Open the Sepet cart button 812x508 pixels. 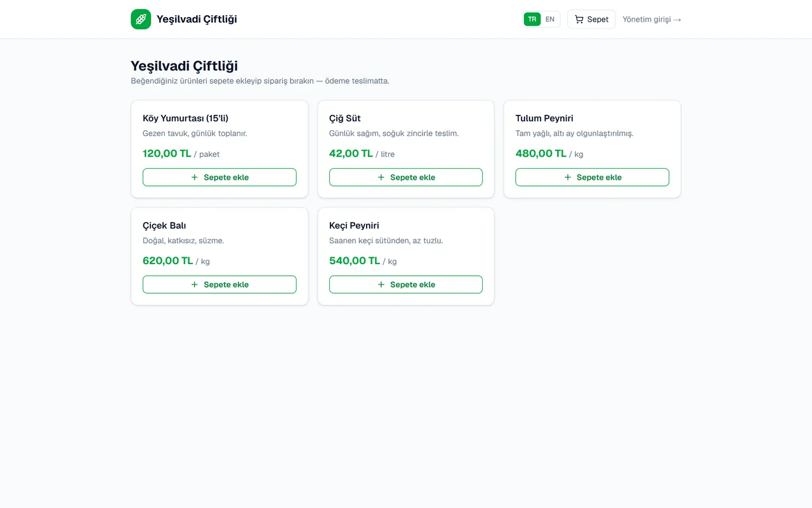click(x=591, y=19)
